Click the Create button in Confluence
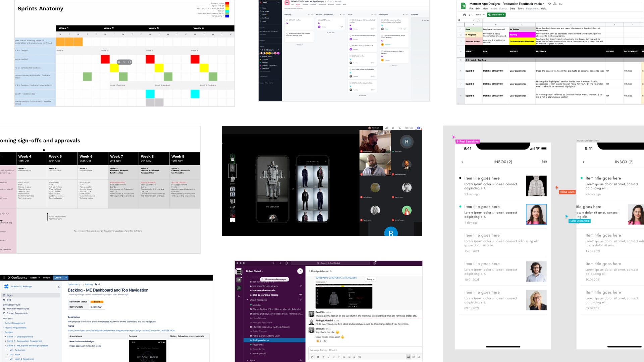The width and height of the screenshot is (644, 362). coord(58,278)
